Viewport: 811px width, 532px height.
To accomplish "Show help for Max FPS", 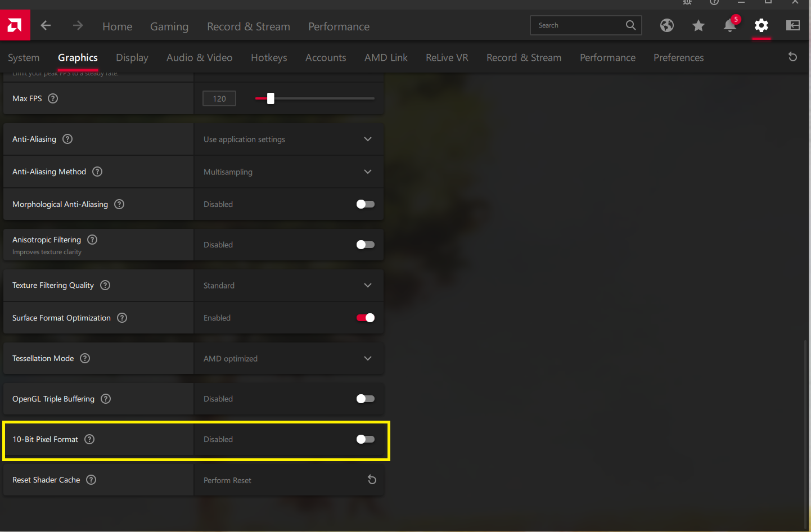I will click(x=53, y=98).
